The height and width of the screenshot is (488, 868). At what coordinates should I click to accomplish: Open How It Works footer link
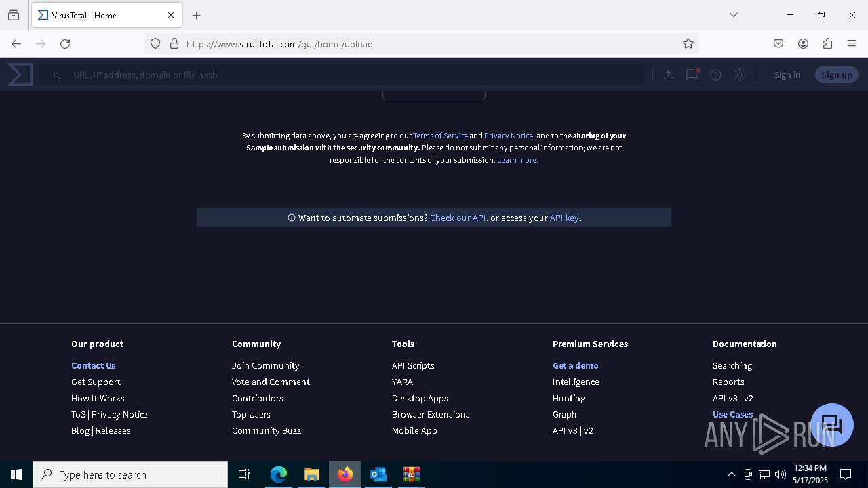pos(98,399)
